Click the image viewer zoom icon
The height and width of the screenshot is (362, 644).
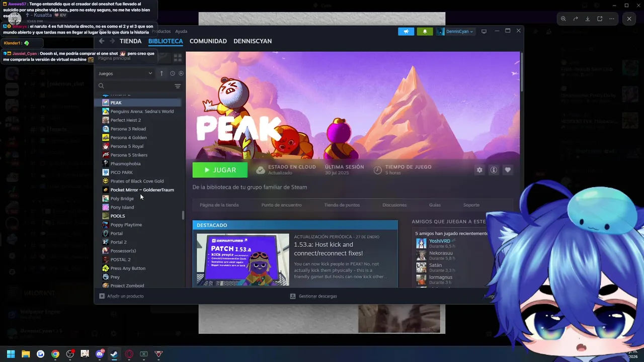[x=563, y=19]
